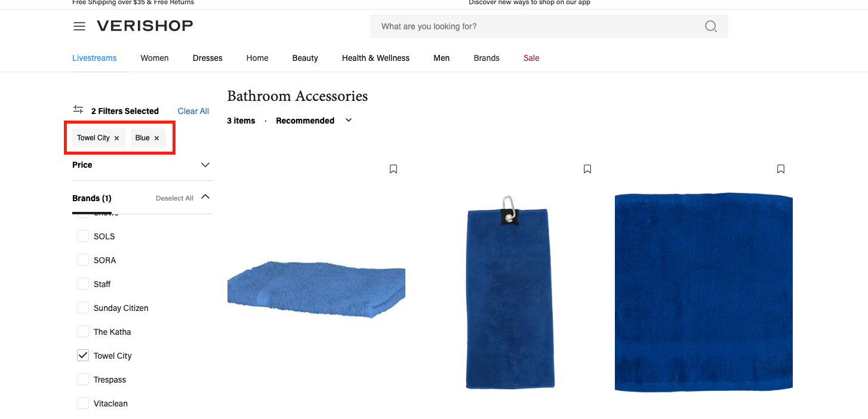Bookmark the royal blue towel product
Screen dimensions: 868x419
[x=781, y=169]
